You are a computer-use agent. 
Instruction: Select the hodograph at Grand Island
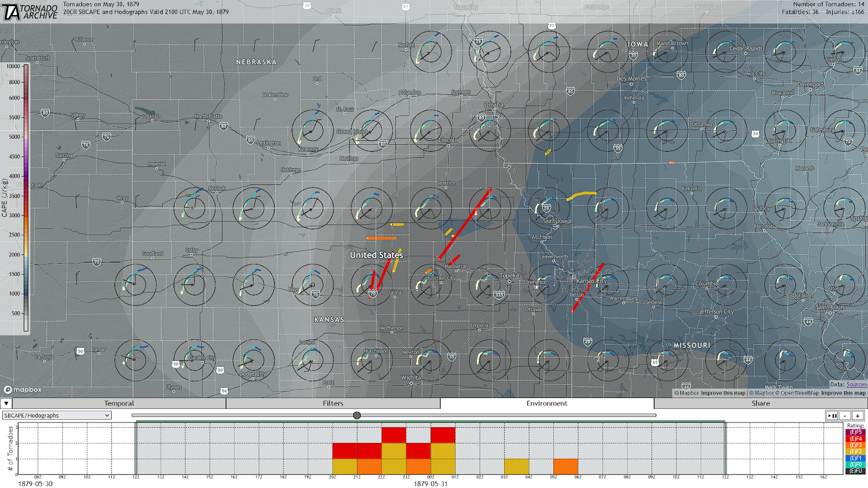click(x=372, y=131)
